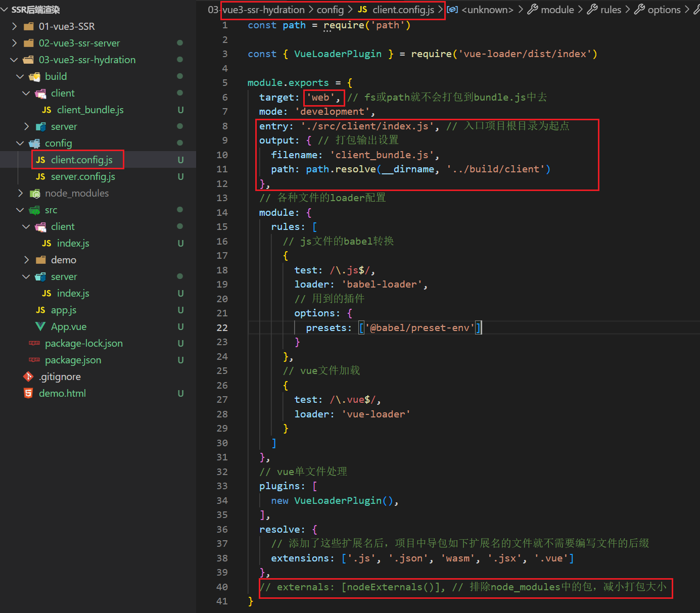Collapse the build folder chevron

pyautogui.click(x=20, y=76)
